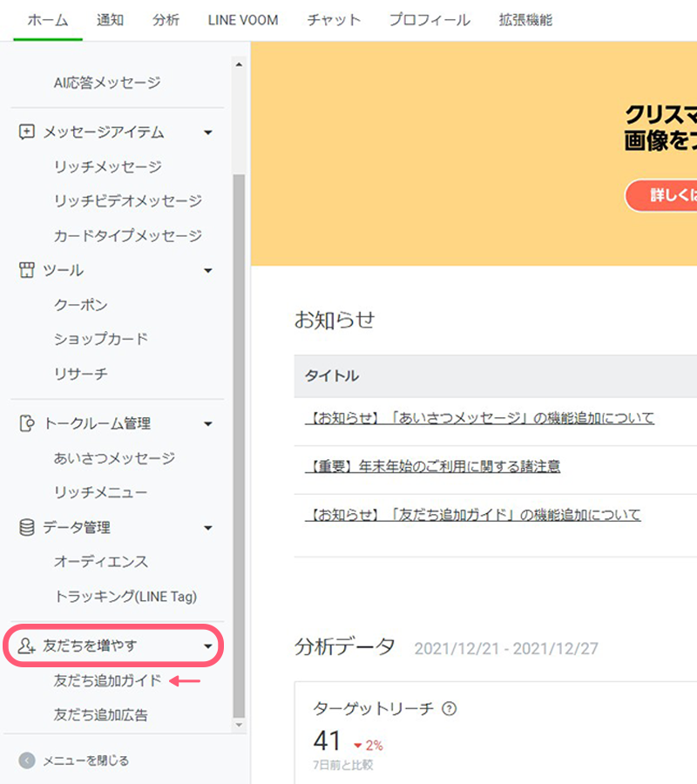Open the LINE VOOM tab

coord(243,20)
